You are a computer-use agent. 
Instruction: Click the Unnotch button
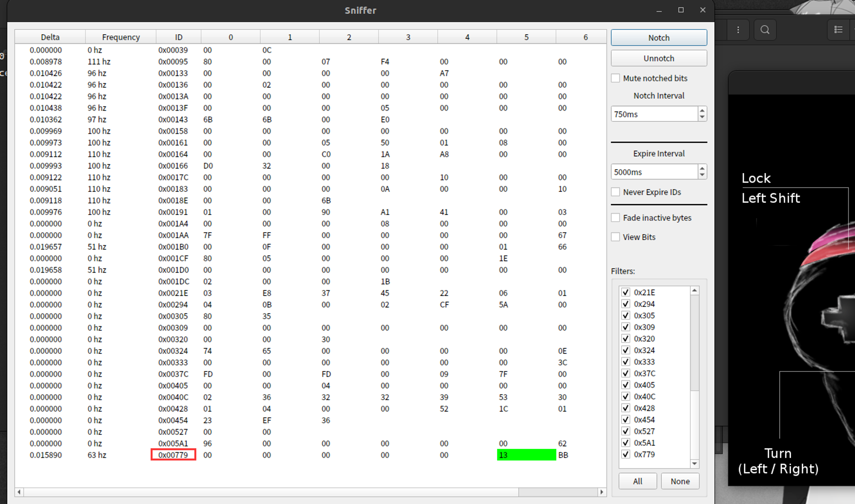pos(659,58)
